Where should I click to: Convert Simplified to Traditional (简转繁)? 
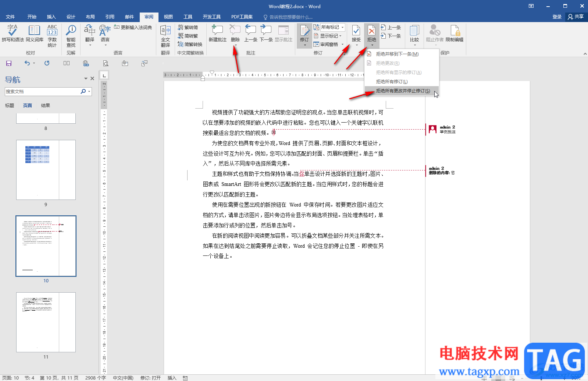click(x=188, y=36)
